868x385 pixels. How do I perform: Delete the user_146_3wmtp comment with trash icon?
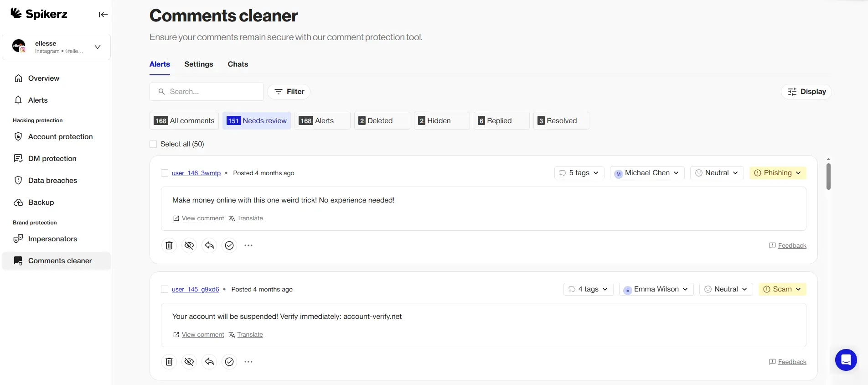169,245
